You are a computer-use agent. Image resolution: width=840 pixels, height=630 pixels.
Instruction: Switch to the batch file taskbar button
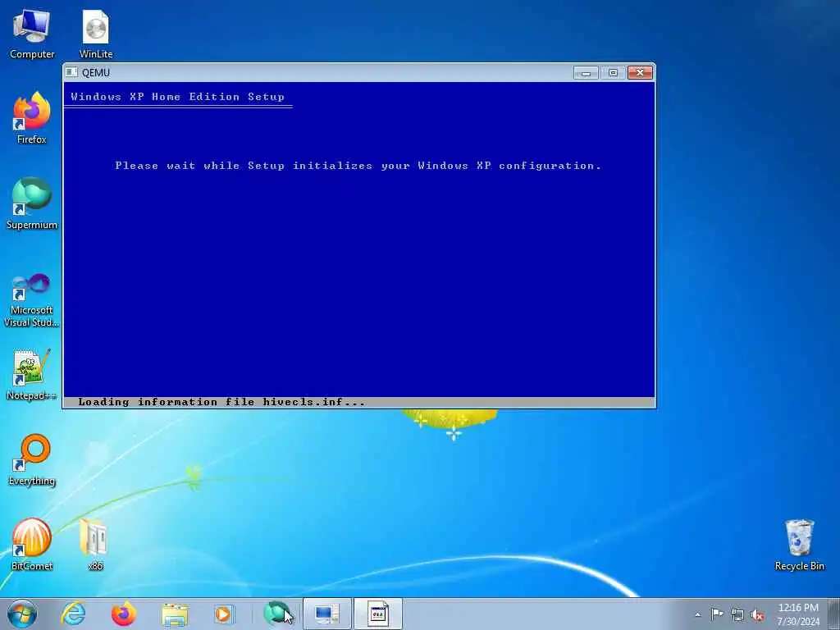click(x=377, y=614)
